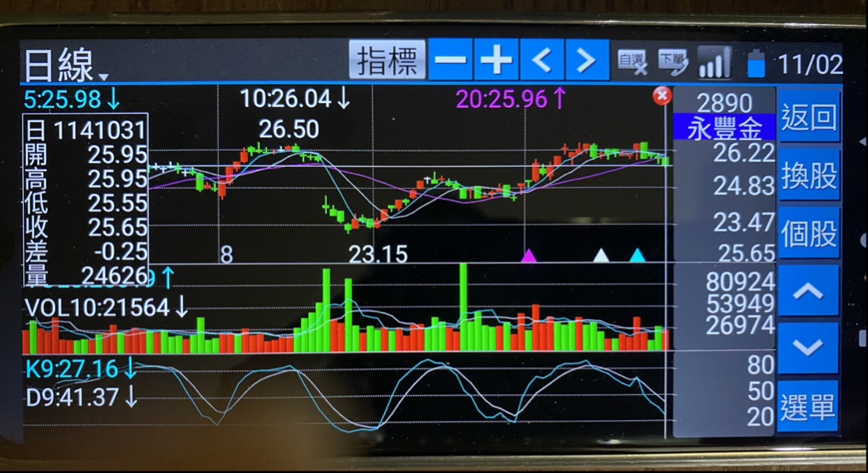
Task: Go to previous stock with up chevron
Action: [808, 291]
